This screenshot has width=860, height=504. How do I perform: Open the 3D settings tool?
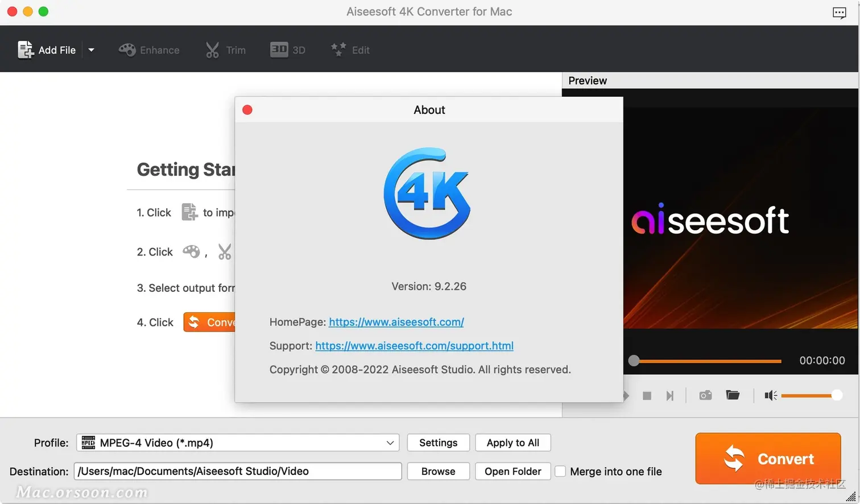(x=288, y=50)
